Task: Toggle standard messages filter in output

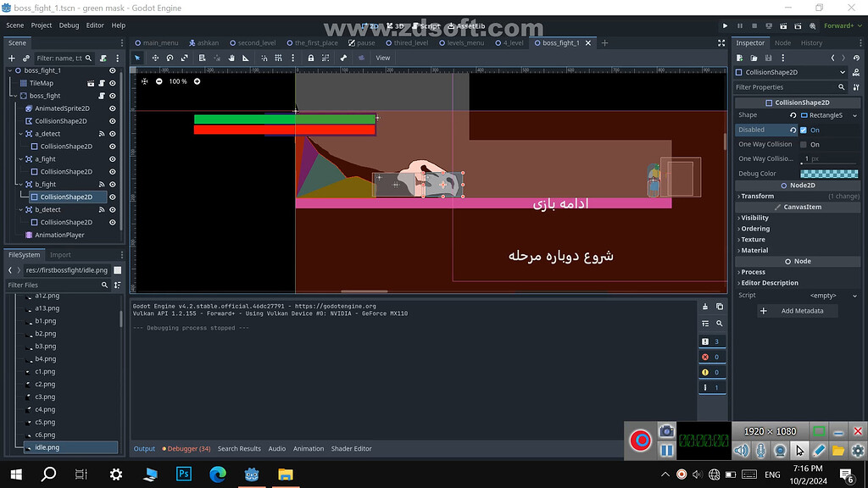Action: (x=712, y=341)
